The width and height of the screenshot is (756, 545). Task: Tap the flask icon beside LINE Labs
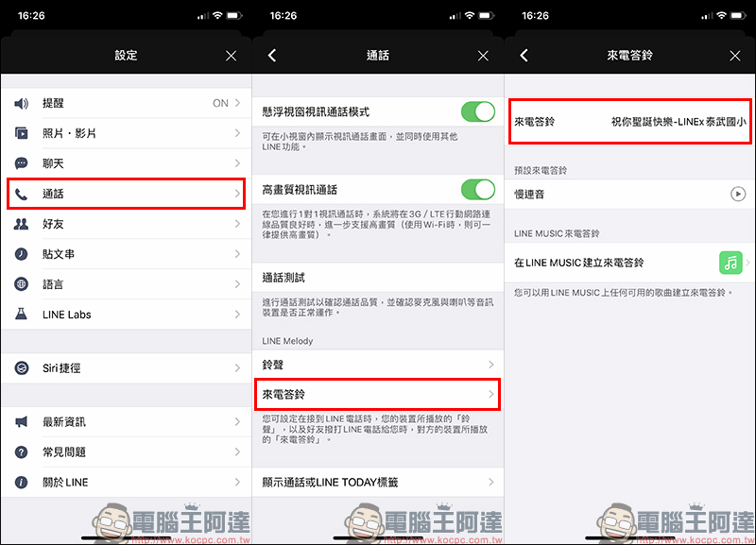point(21,315)
